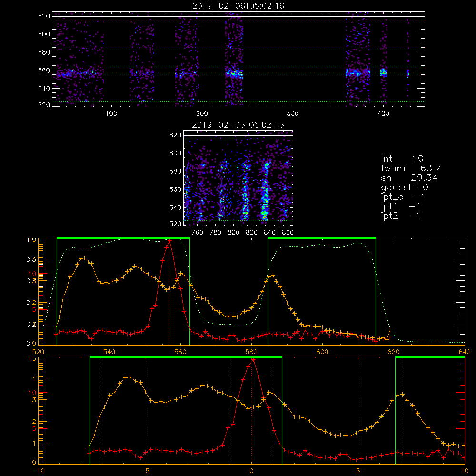Click y-axis label 540 of the top image
This screenshot has height=476, width=476.
tap(44, 89)
